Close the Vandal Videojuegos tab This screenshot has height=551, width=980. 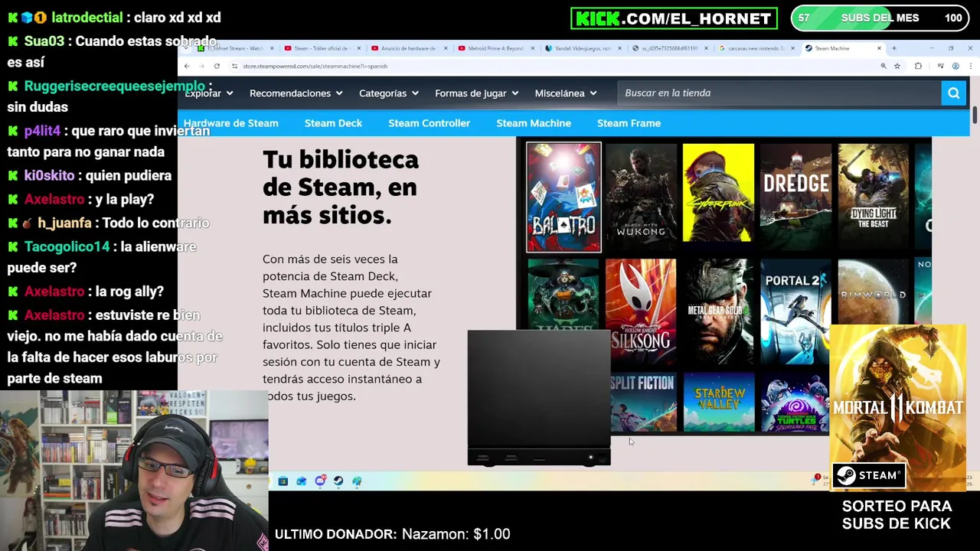[619, 48]
